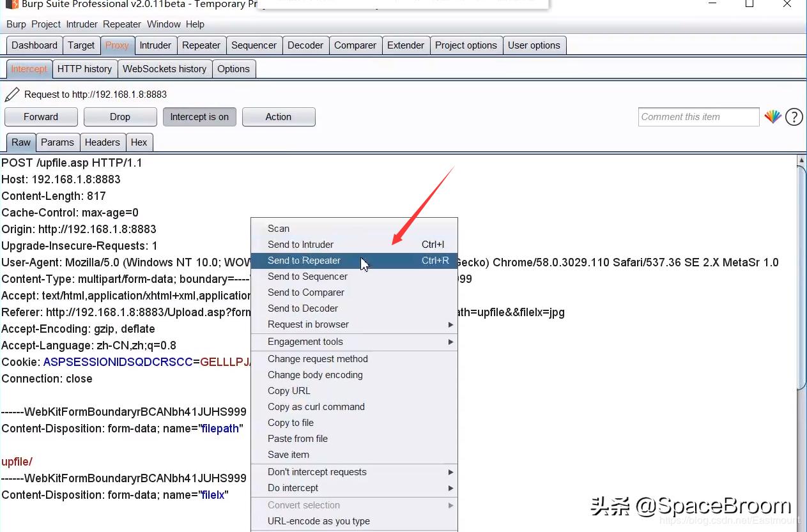Open the Project options tab
This screenshot has height=532, width=807.
click(x=466, y=45)
